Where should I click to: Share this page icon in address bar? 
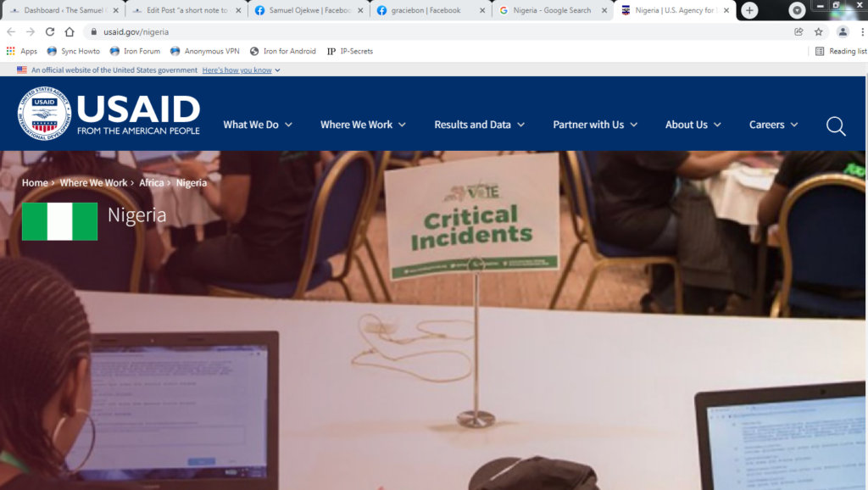point(798,31)
